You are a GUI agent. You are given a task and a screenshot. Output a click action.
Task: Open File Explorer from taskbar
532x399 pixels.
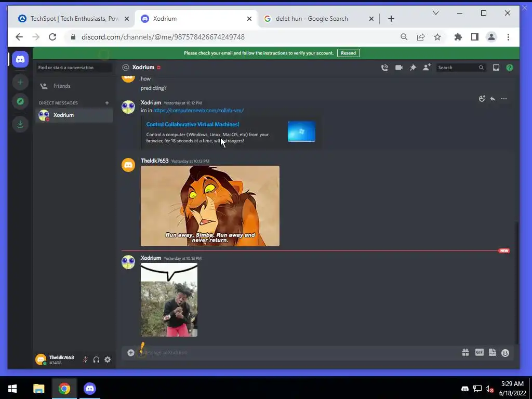click(38, 389)
